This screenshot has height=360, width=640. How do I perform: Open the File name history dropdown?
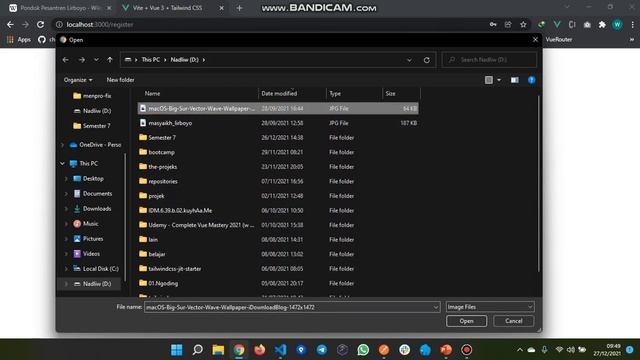[436, 307]
